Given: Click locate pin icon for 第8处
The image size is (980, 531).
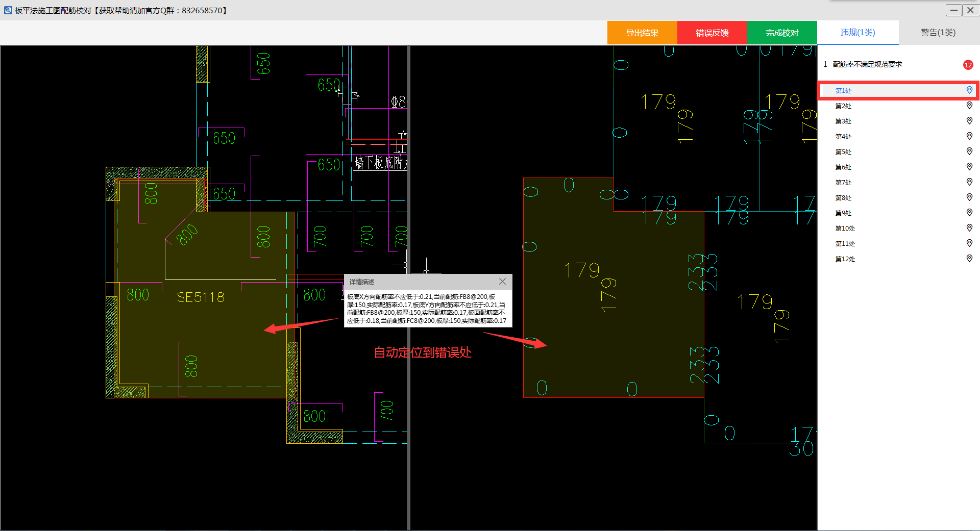Looking at the screenshot, I should point(969,197).
